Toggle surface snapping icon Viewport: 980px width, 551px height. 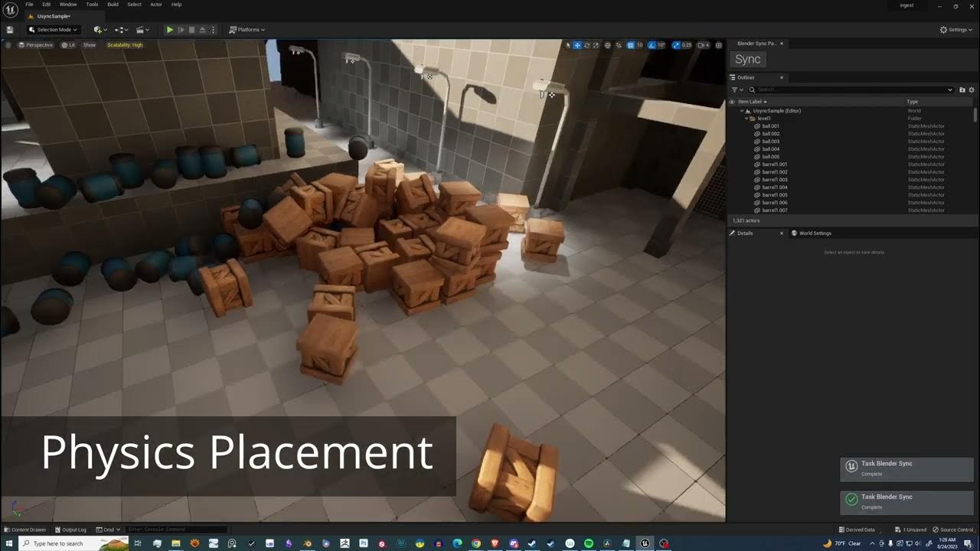pyautogui.click(x=619, y=45)
